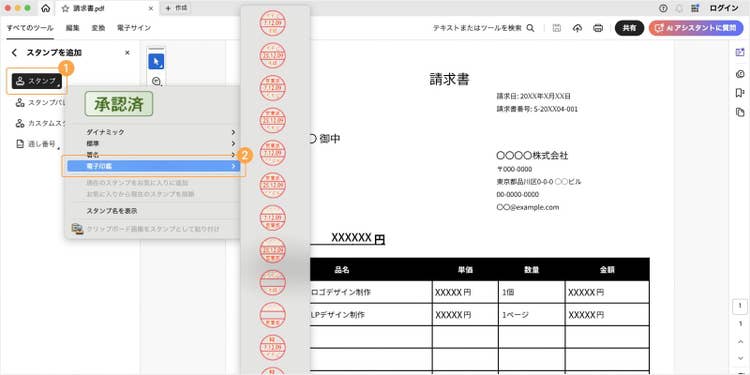Screen dimensions: 750x375
Task: Open the apps grid icon
Action: [695, 8]
